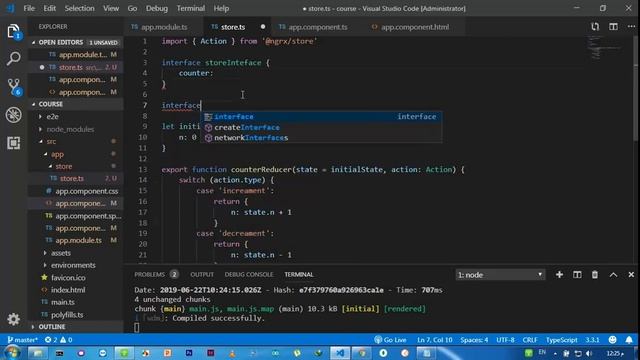Screen dimensions: 640x360
Task: Click CRLF line ending selector
Action: pyautogui.click(x=530, y=340)
